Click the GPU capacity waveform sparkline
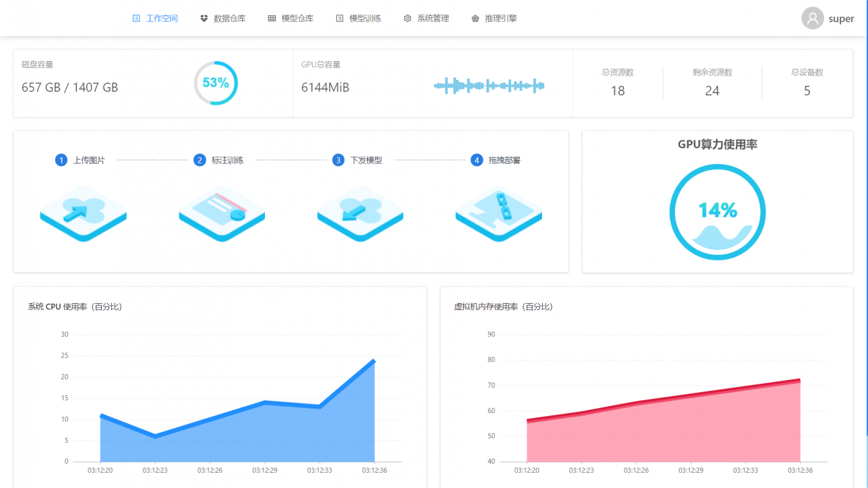This screenshot has width=868, height=488. (x=489, y=86)
